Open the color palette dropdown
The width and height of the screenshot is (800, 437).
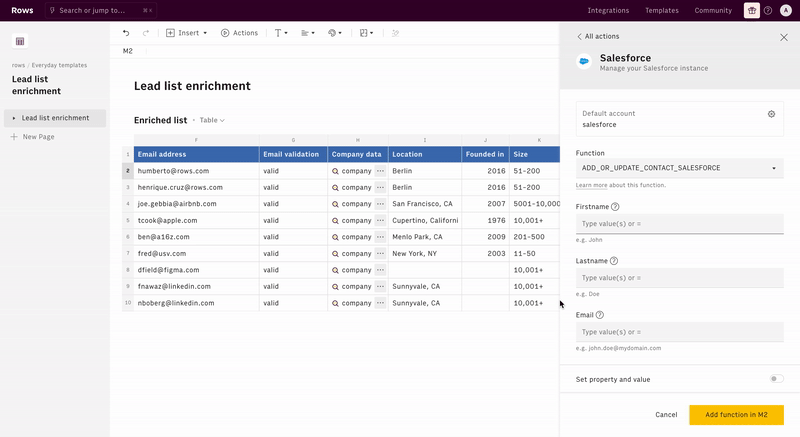pos(335,33)
